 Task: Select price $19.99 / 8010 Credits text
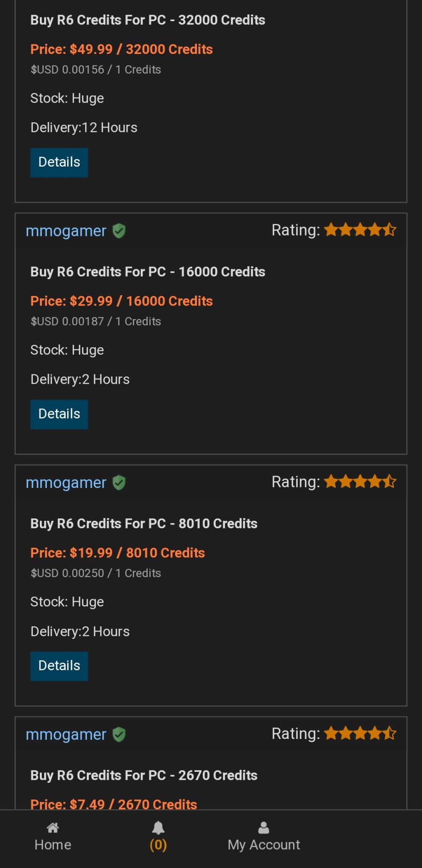point(118,553)
